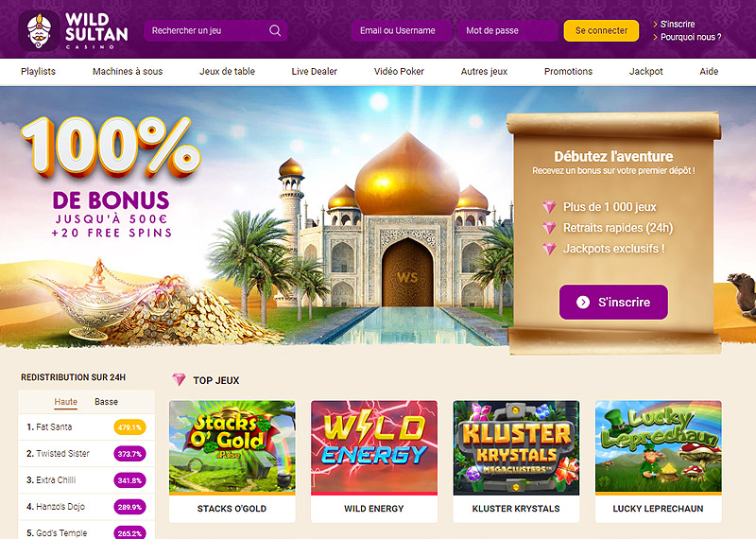Image resolution: width=756 pixels, height=539 pixels.
Task: Click the chevron beside Pourquoi nous
Action: 655,37
